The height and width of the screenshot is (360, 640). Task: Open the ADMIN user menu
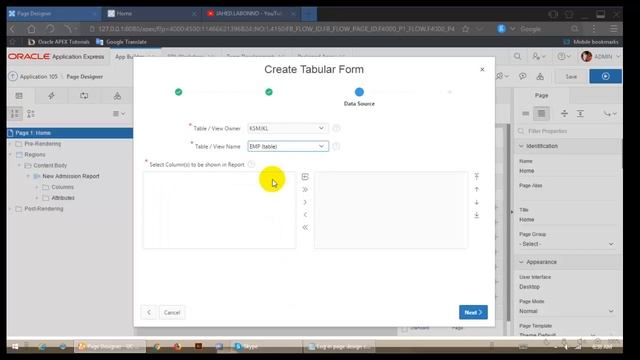(x=600, y=56)
